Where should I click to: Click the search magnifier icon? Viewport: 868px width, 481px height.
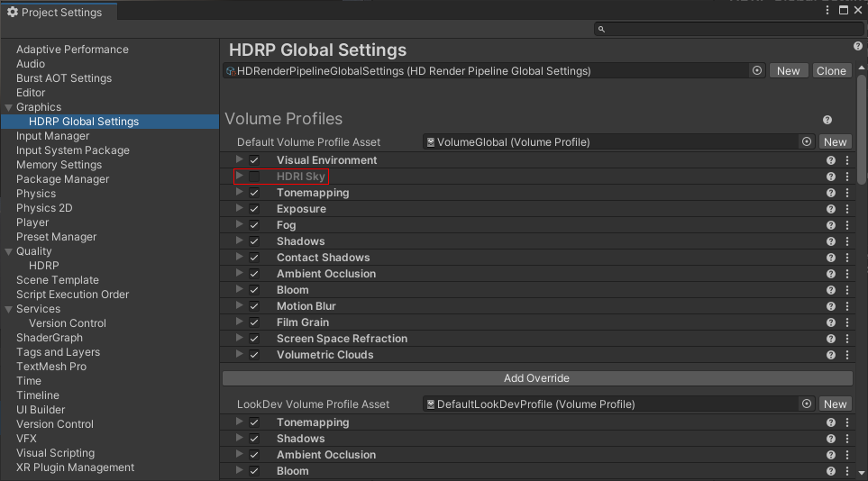pos(601,30)
